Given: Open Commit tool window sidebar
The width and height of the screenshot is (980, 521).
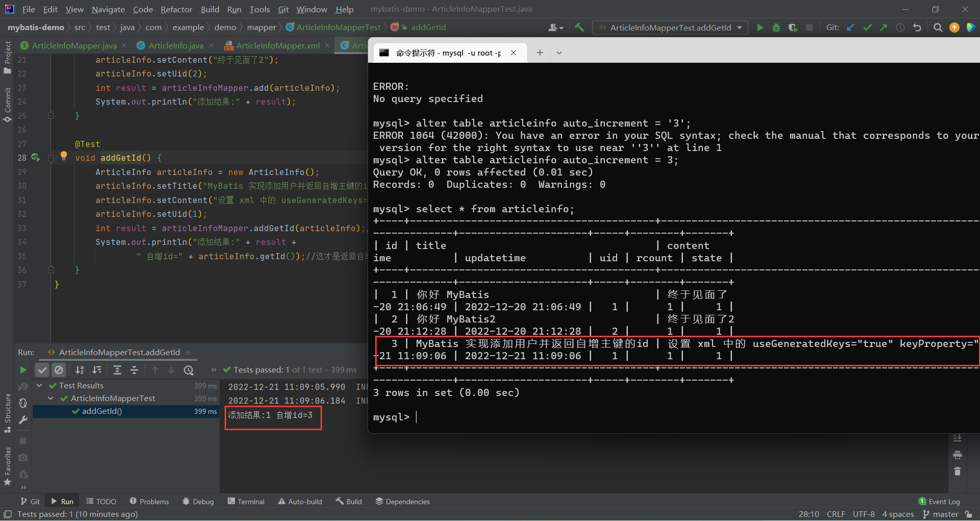Looking at the screenshot, I should [7, 105].
